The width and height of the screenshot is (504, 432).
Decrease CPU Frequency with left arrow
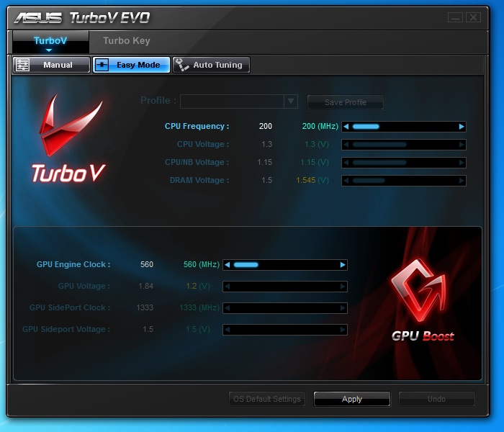point(346,127)
